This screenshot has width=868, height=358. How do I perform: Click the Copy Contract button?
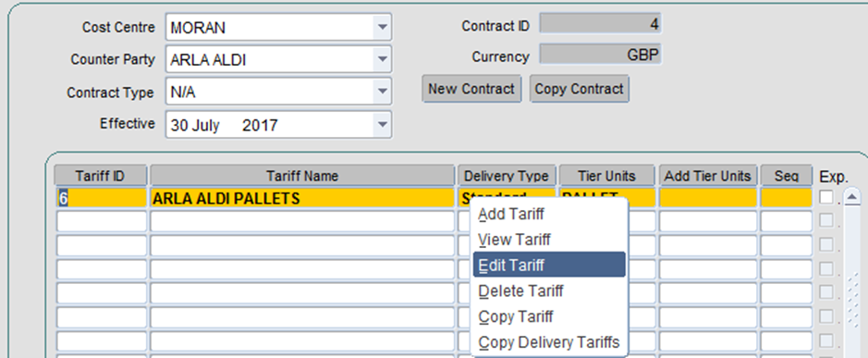pos(579,89)
